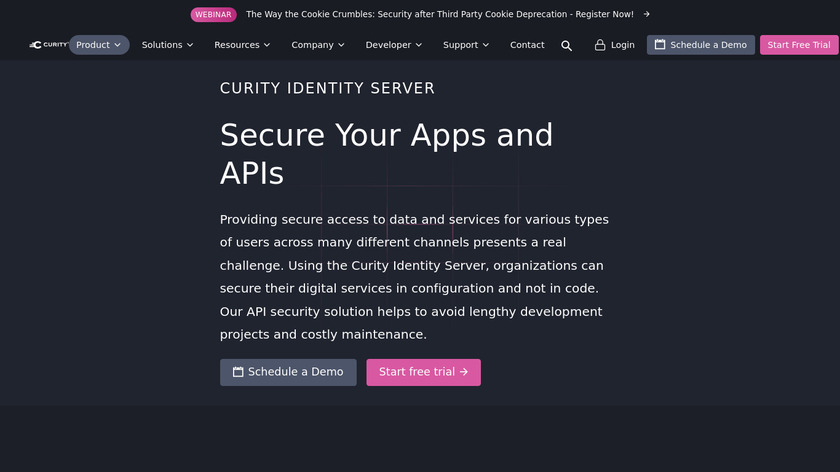Open the search magnifier icon
This screenshot has height=472, width=840.
coord(566,46)
